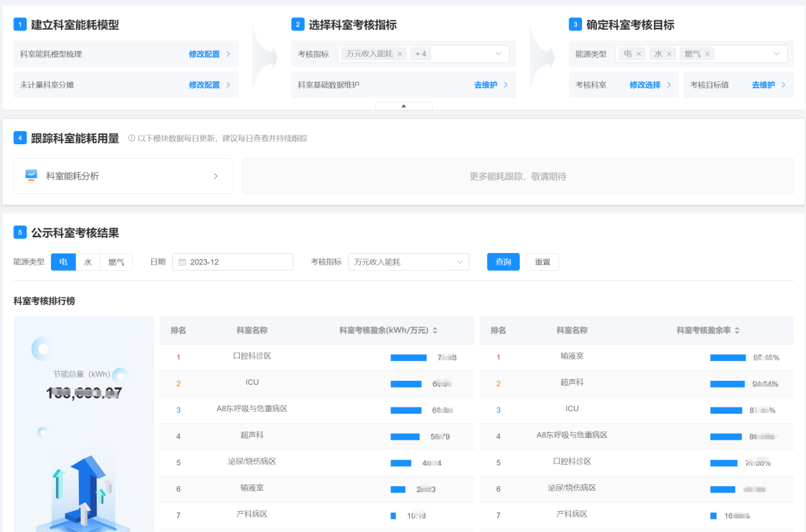This screenshot has height=532, width=806.
Task: Click the chevron next to 考核目标值 去维护
Action: pos(782,84)
